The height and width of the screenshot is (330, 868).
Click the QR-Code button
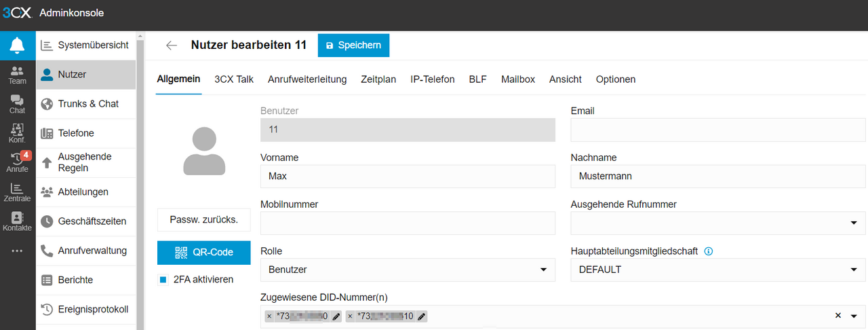point(203,253)
